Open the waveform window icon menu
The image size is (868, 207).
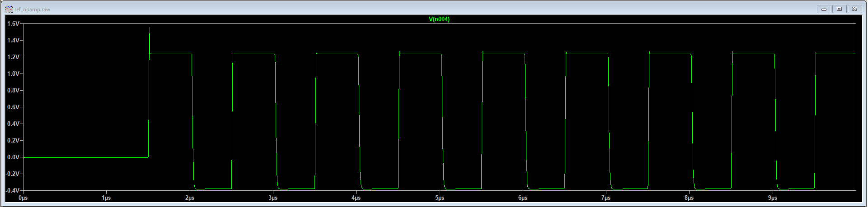[x=9, y=9]
